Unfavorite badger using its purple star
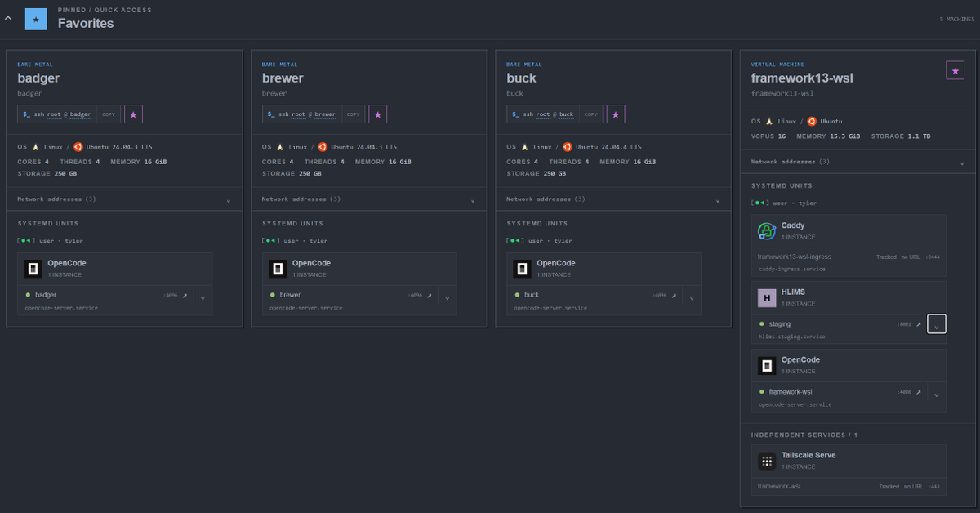This screenshot has height=513, width=980. [x=133, y=114]
